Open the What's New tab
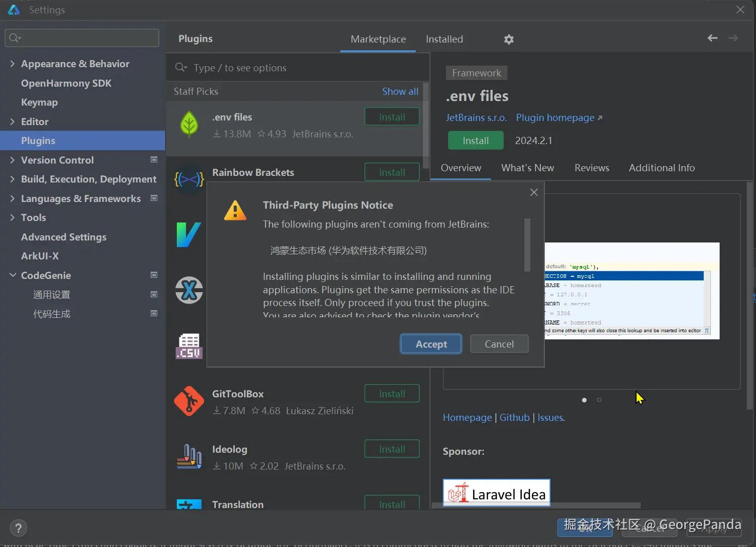This screenshot has width=756, height=547. [527, 168]
